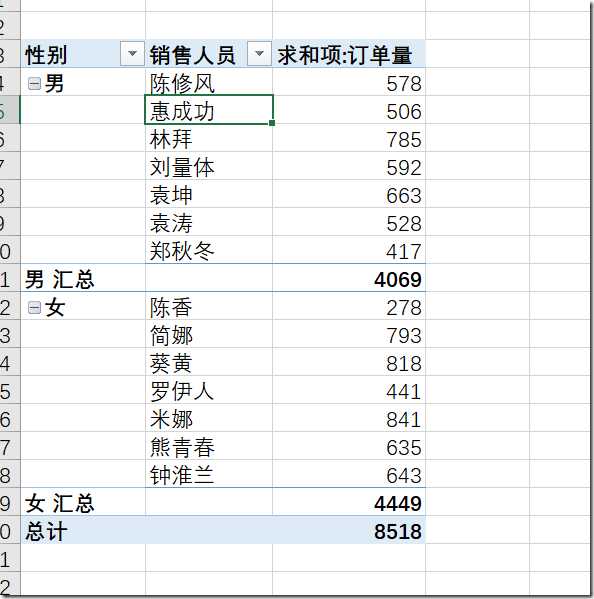Select cell 袁坤
The image size is (594, 599).
coord(209,194)
